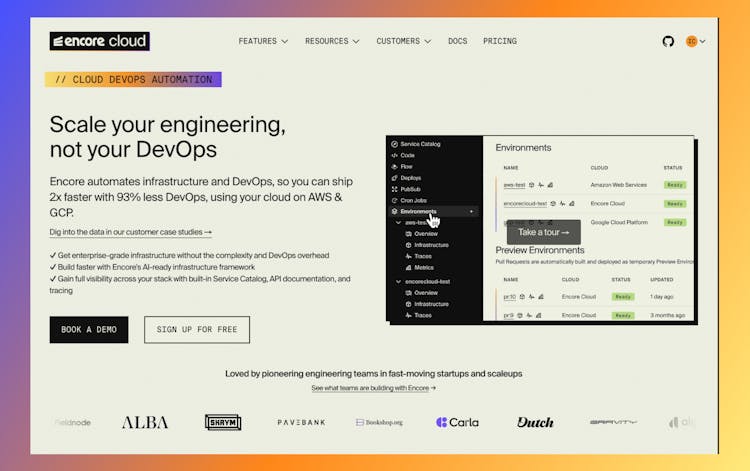750x471 pixels.
Task: Open Infrastructure under aws-test in sidebar
Action: coord(427,245)
